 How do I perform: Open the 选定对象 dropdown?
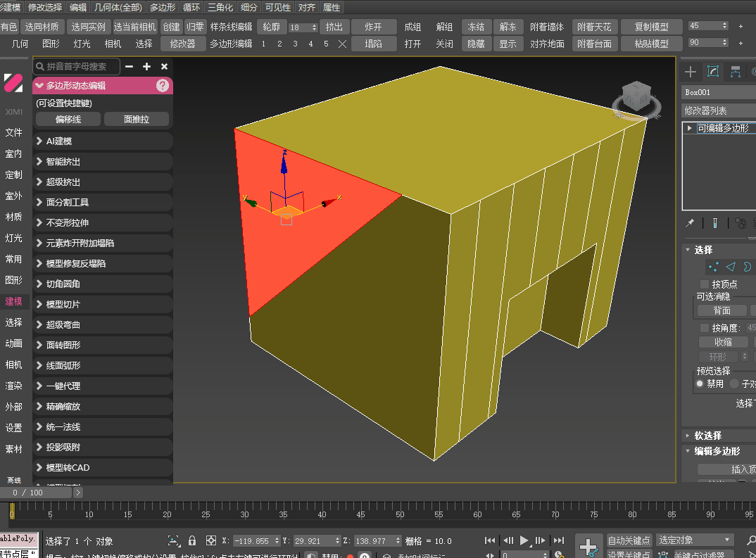[695, 540]
